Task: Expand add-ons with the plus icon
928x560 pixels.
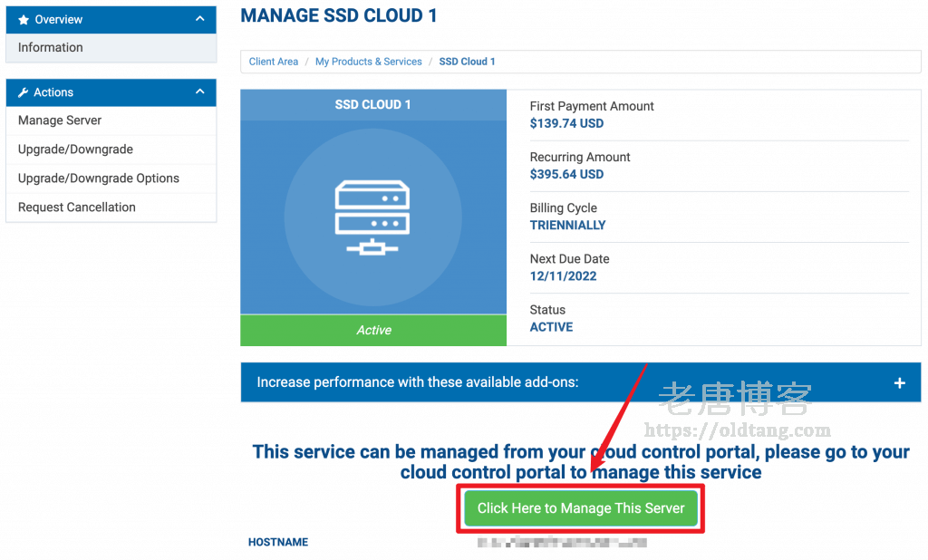Action: coord(899,382)
